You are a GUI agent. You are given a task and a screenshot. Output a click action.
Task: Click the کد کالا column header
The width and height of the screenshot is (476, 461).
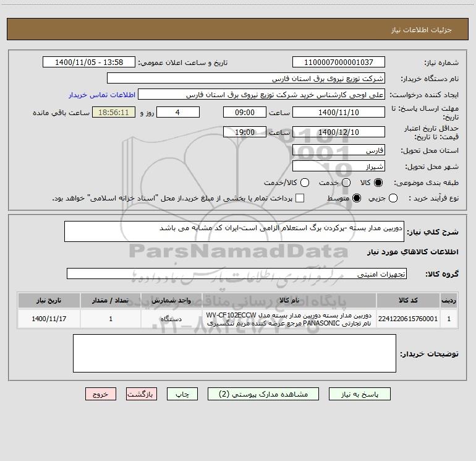(408, 300)
